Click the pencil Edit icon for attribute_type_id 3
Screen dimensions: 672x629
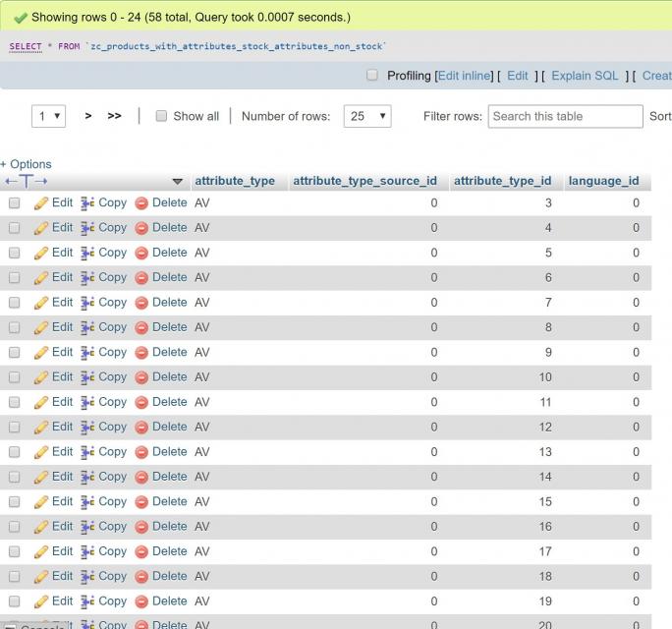point(40,203)
